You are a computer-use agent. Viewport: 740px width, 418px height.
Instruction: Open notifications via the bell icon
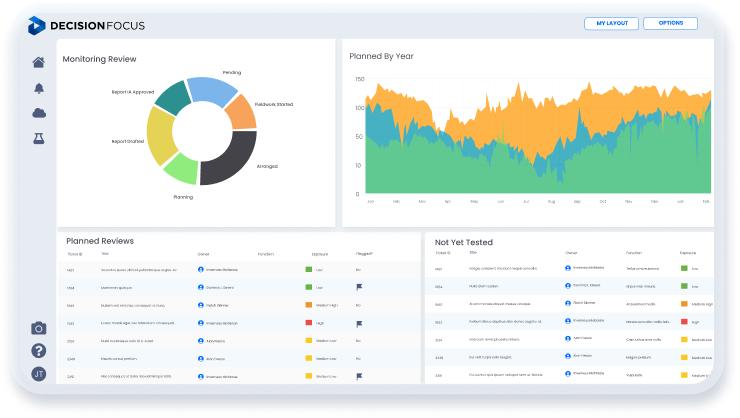[x=39, y=88]
